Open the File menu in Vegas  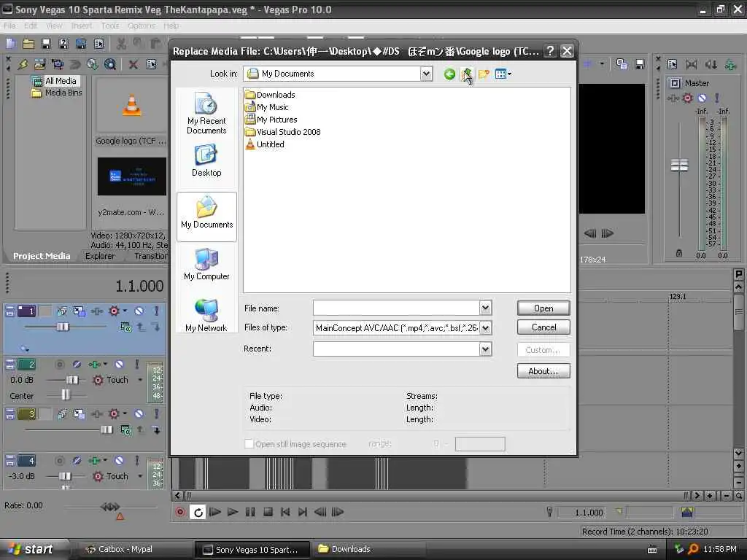pyautogui.click(x=9, y=26)
